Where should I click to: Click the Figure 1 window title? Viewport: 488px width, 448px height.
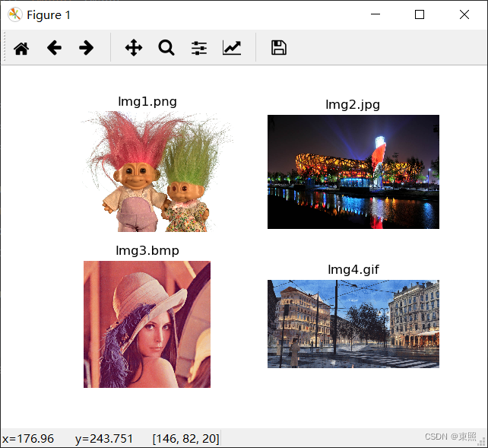click(49, 15)
